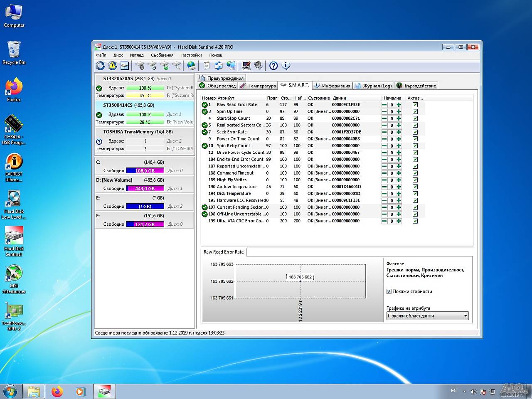Toggle active checkbox for Disk Temperature
The image size is (532, 399).
[x=415, y=194]
